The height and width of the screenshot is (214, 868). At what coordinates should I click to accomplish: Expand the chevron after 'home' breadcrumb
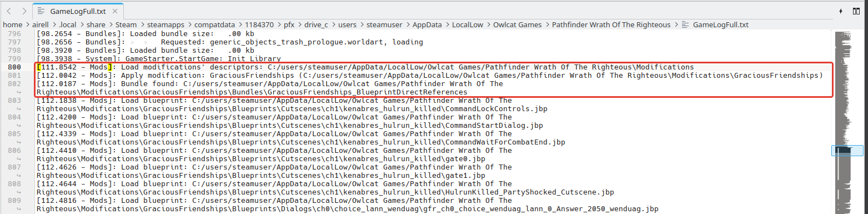coord(28,24)
